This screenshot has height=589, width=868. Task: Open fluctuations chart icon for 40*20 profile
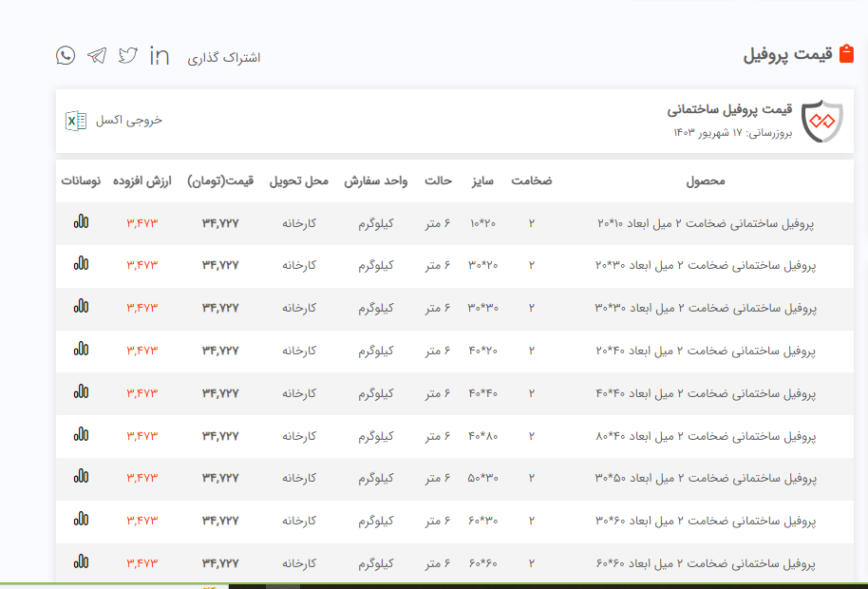[x=82, y=350]
